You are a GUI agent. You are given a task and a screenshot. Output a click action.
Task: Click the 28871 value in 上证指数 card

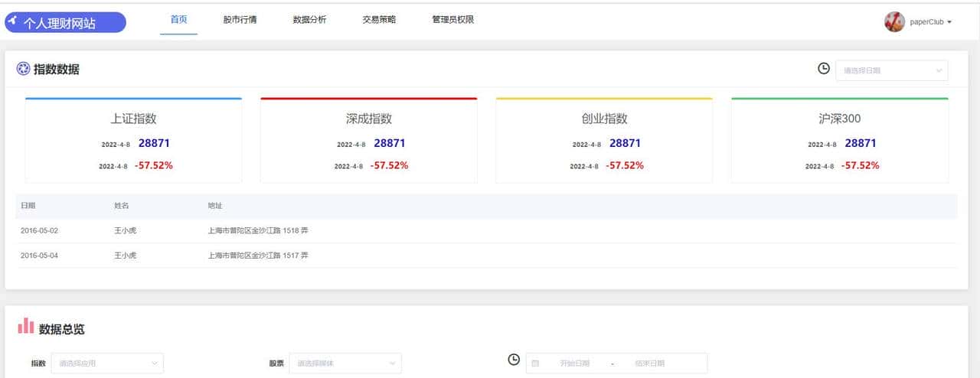point(154,143)
